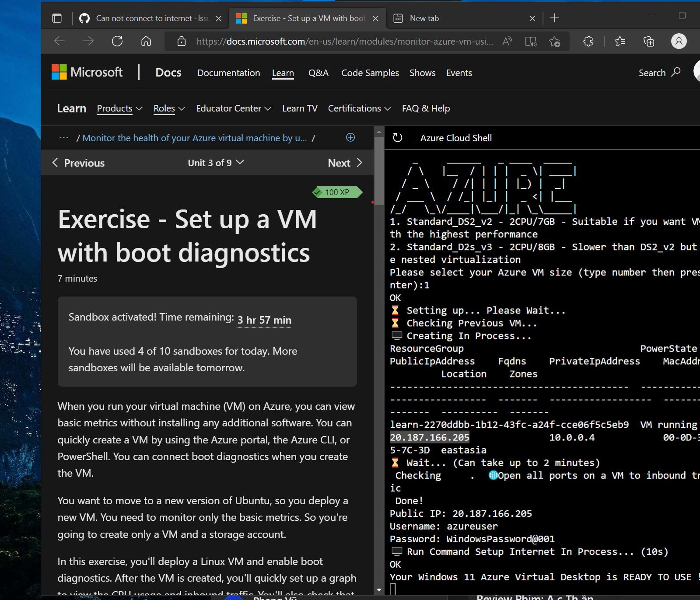Click Username: azureuser line in shell
The width and height of the screenshot is (700, 600).
(x=444, y=526)
